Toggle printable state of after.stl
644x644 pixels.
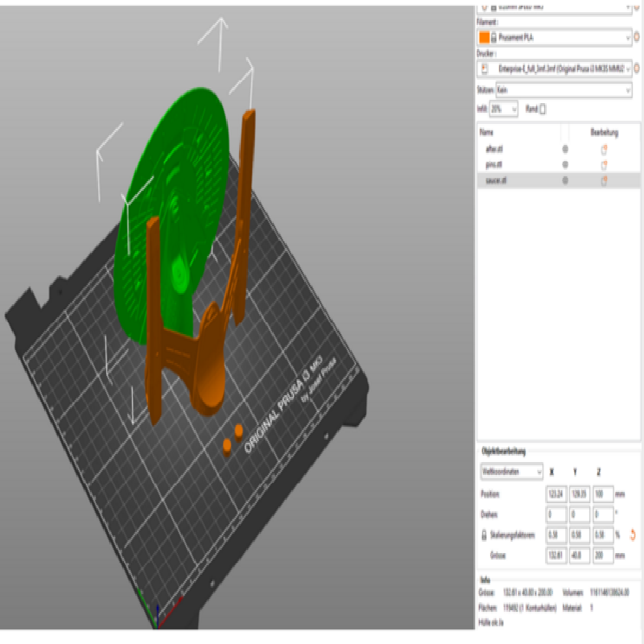click(x=565, y=149)
